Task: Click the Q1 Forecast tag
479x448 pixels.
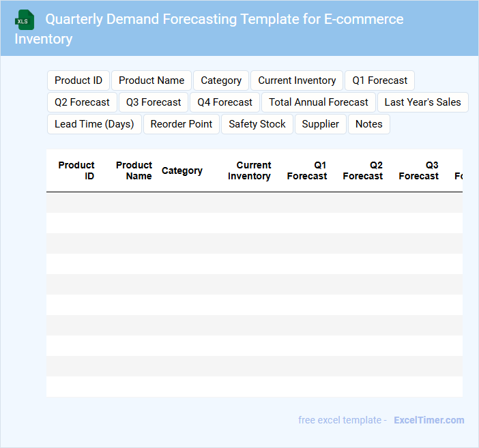Action: [x=379, y=80]
